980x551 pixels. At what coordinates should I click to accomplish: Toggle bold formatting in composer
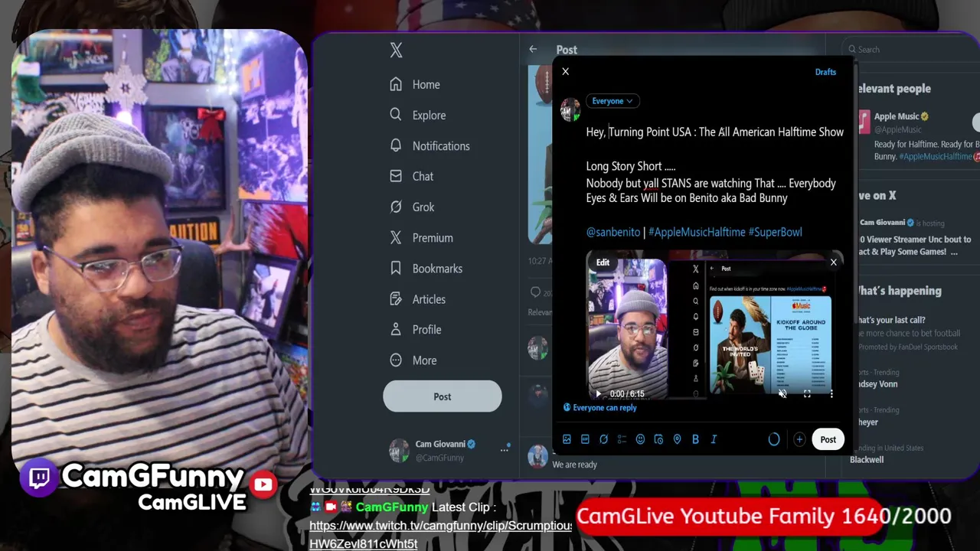[695, 439]
